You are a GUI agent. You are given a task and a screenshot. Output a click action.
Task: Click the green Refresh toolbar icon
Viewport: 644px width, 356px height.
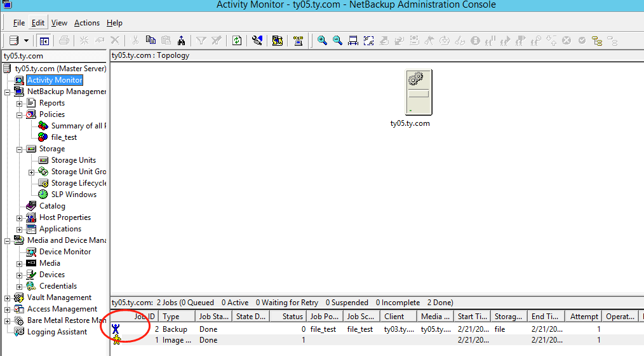point(237,40)
